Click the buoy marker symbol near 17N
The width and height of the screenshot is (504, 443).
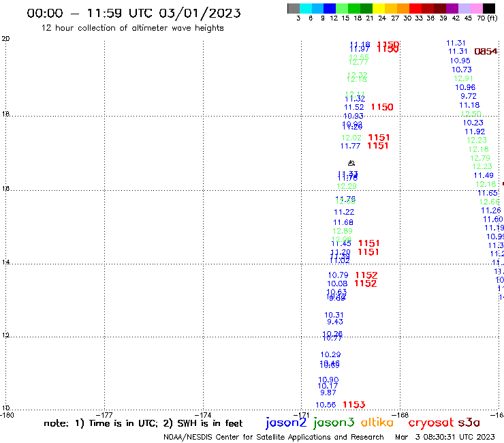[351, 163]
